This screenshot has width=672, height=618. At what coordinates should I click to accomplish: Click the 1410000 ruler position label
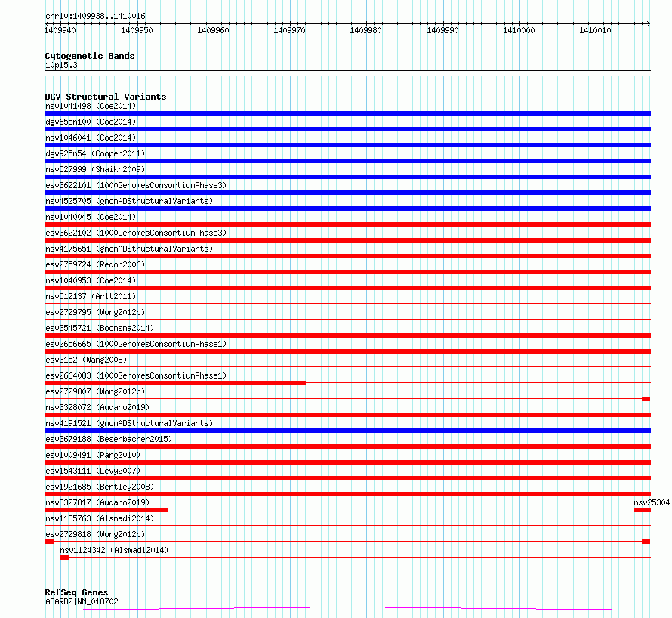pyautogui.click(x=519, y=30)
